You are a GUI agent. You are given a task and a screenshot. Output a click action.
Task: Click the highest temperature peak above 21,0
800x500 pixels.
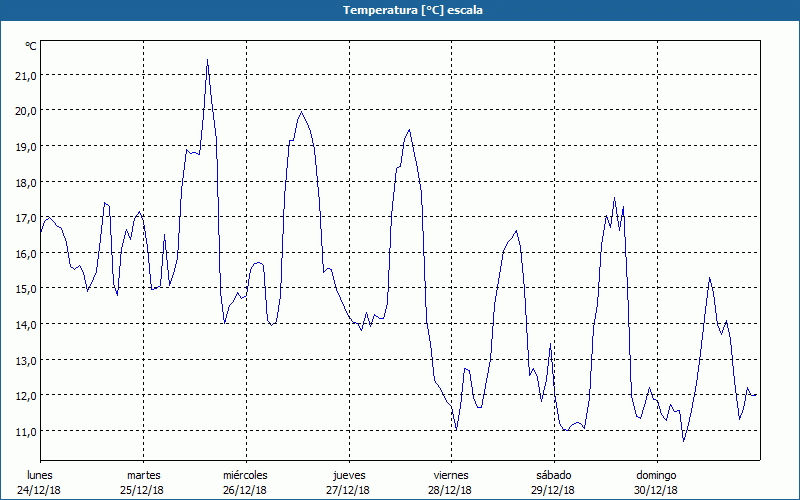[207, 60]
